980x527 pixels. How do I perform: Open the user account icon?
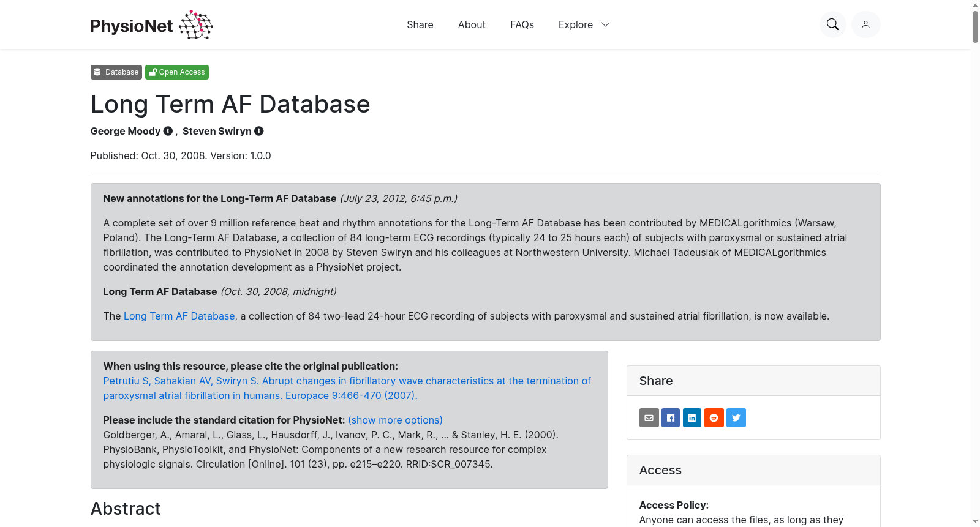click(x=865, y=24)
